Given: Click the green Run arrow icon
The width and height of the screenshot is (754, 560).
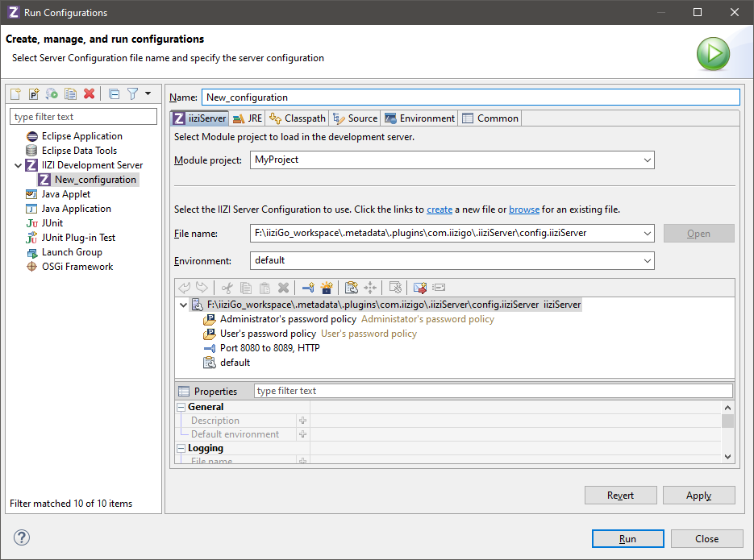Looking at the screenshot, I should click(713, 54).
